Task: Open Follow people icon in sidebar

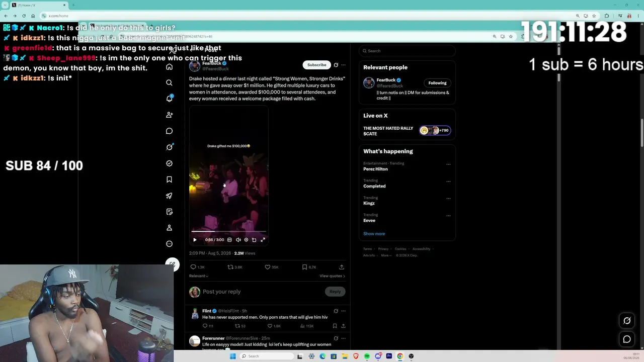Action: click(169, 115)
